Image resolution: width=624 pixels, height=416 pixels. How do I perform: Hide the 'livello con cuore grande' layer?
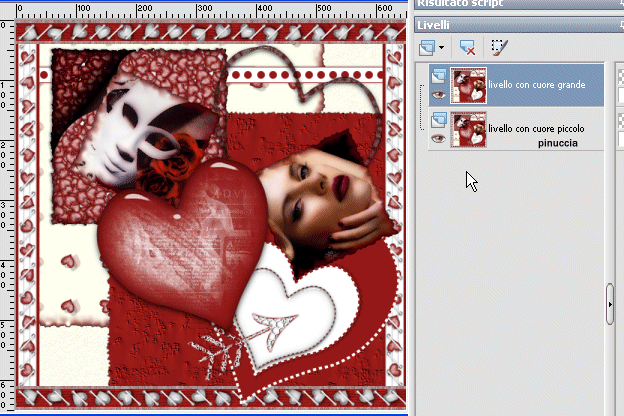point(438,95)
